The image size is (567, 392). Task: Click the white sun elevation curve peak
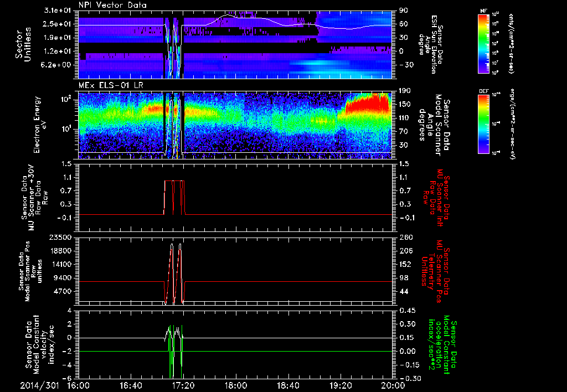click(229, 15)
